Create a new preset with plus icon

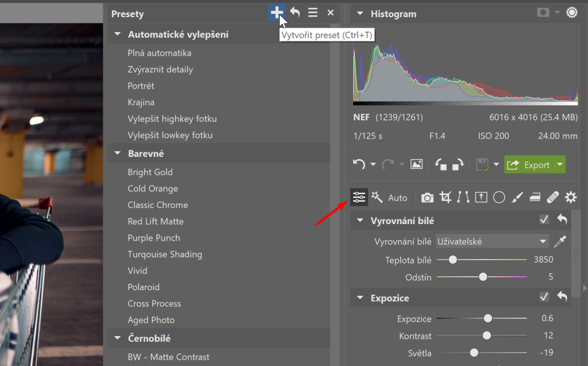pyautogui.click(x=277, y=13)
